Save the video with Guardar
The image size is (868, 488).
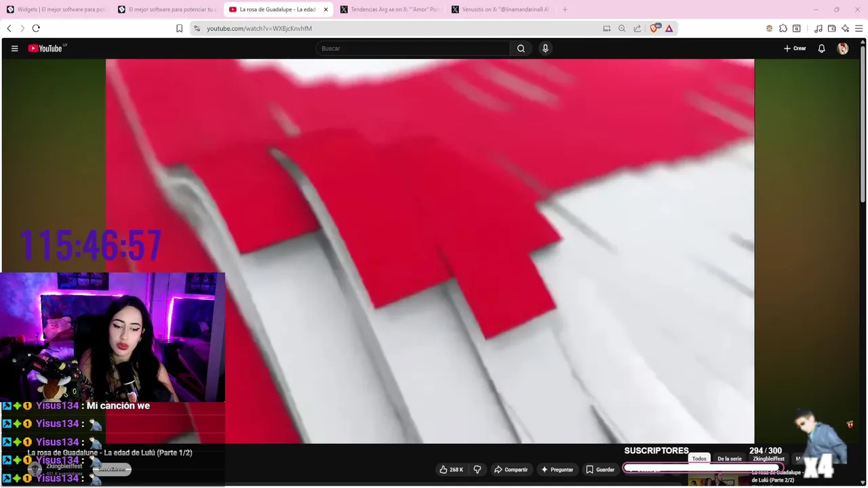coord(600,469)
